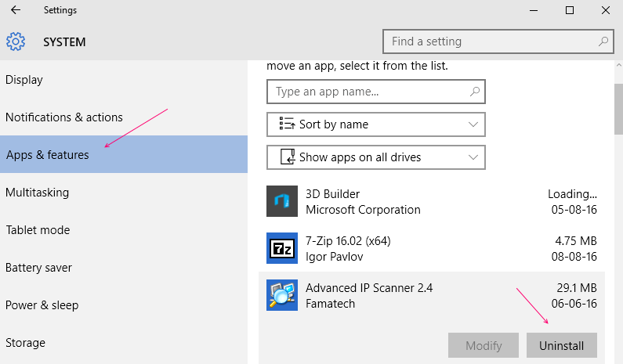Image resolution: width=623 pixels, height=364 pixels.
Task: Go to Multitasking settings
Action: 124,193
